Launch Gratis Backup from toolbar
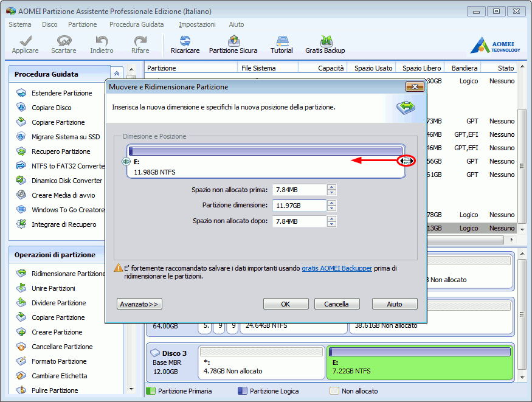 (325, 44)
